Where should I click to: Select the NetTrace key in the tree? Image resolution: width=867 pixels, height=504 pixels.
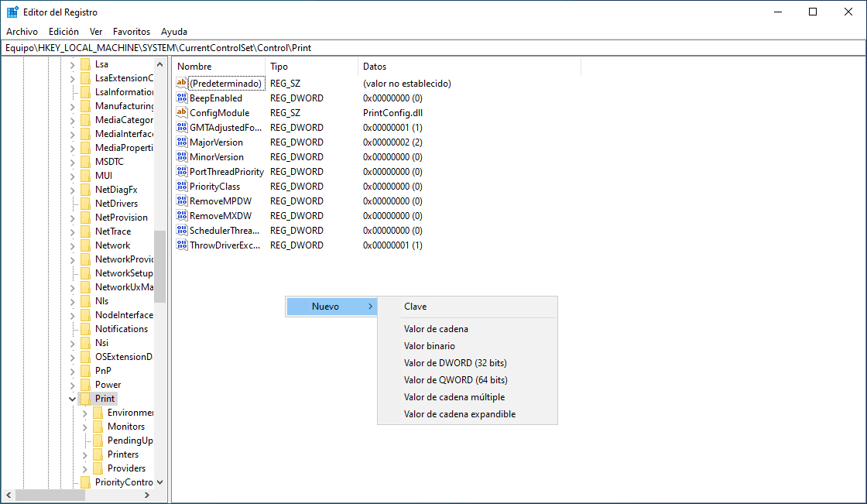[115, 231]
